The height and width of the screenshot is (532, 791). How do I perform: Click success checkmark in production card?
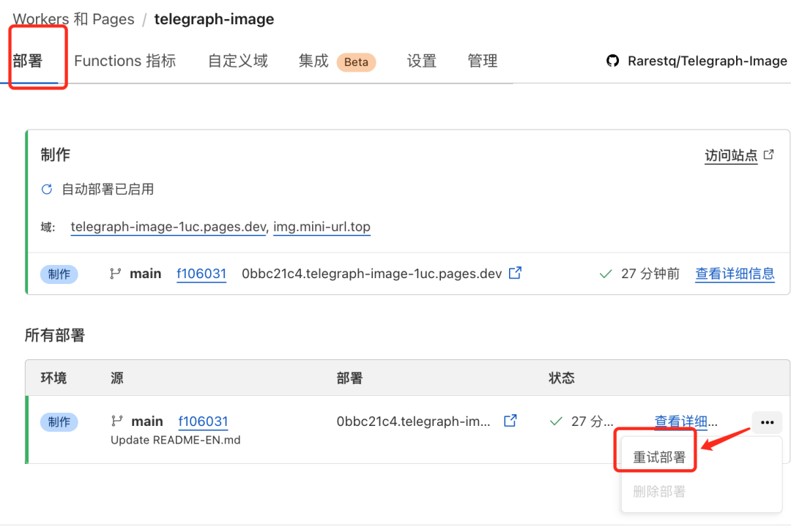[x=606, y=274]
